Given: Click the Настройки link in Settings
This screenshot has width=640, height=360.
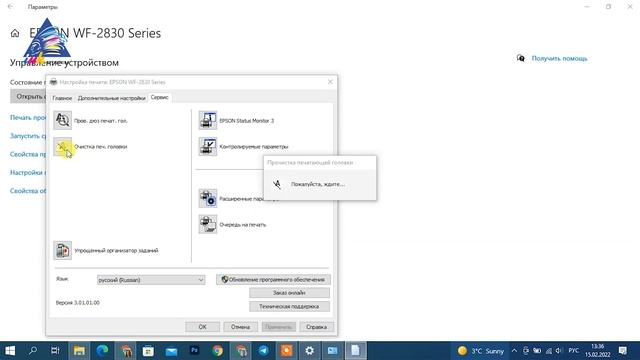Looking at the screenshot, I should pyautogui.click(x=28, y=173).
